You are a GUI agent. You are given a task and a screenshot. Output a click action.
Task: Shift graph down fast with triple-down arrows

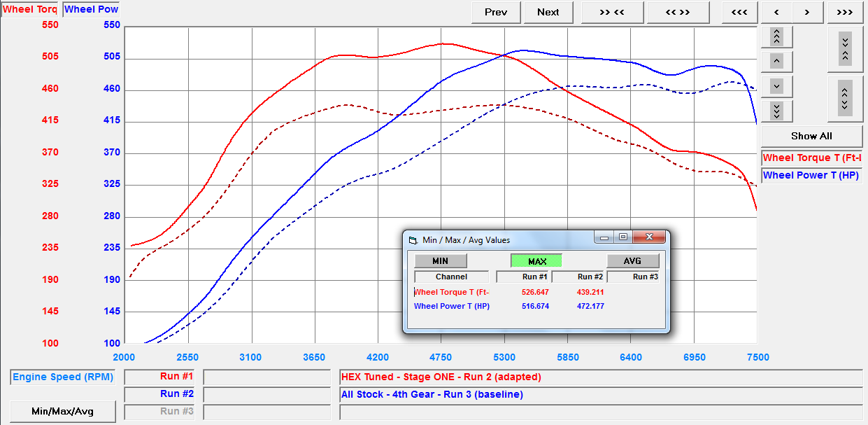777,111
